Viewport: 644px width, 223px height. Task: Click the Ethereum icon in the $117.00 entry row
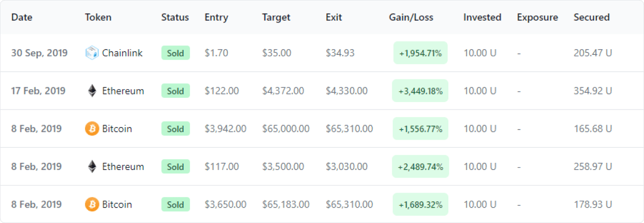92,167
